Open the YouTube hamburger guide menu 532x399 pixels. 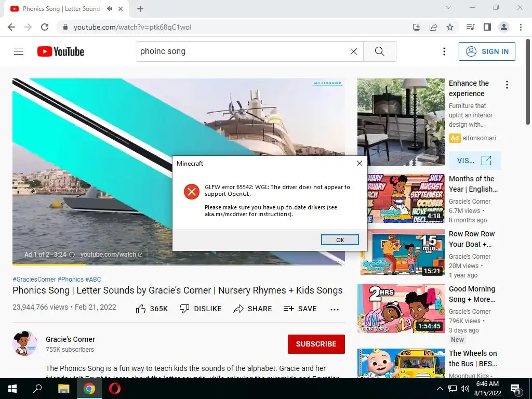[19, 51]
